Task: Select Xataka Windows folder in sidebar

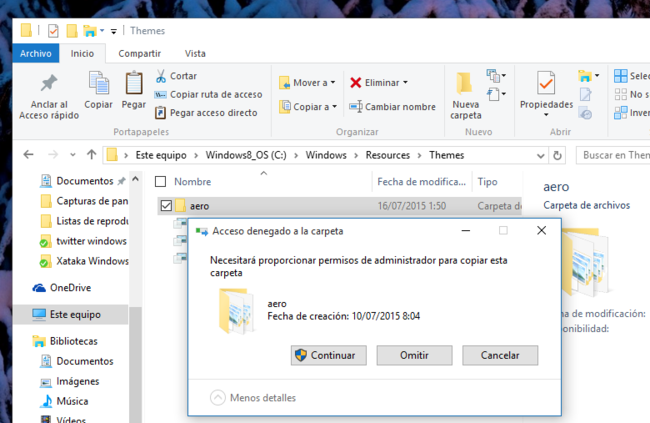Action: [x=84, y=261]
